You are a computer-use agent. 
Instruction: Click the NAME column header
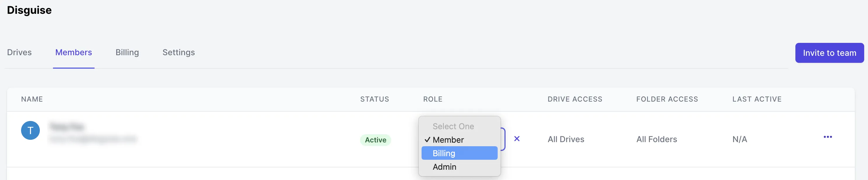pos(32,99)
